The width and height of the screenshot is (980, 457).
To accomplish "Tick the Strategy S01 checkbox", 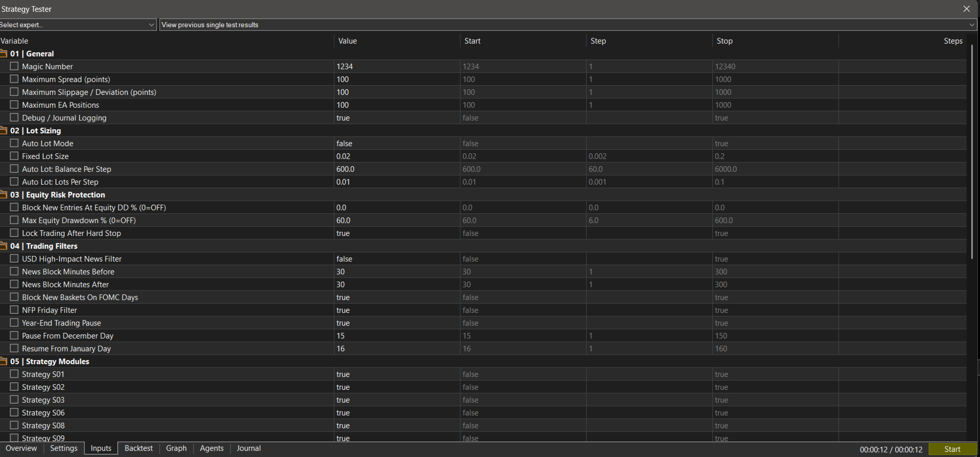I will pyautogui.click(x=14, y=374).
